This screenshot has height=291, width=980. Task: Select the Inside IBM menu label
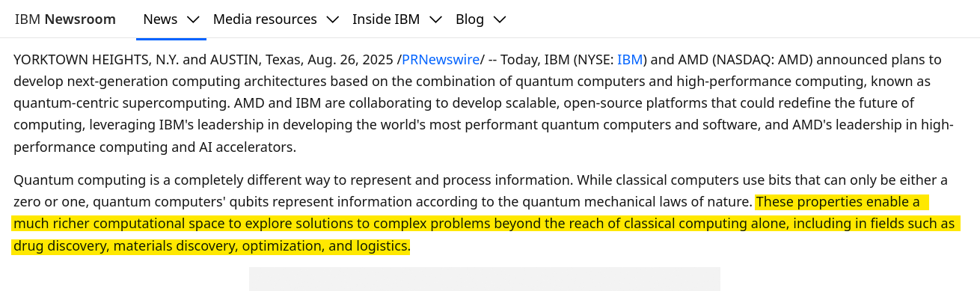click(x=386, y=19)
